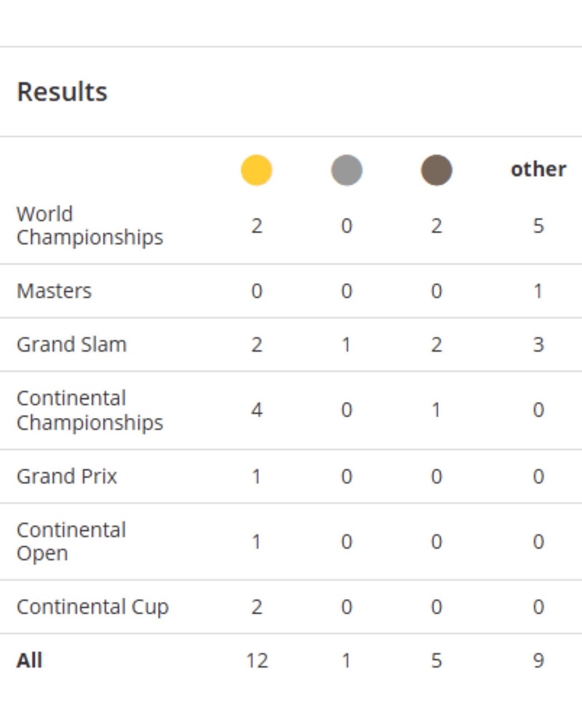Open the Continental Open row label
Screen dimensions: 582x728
click(x=71, y=542)
